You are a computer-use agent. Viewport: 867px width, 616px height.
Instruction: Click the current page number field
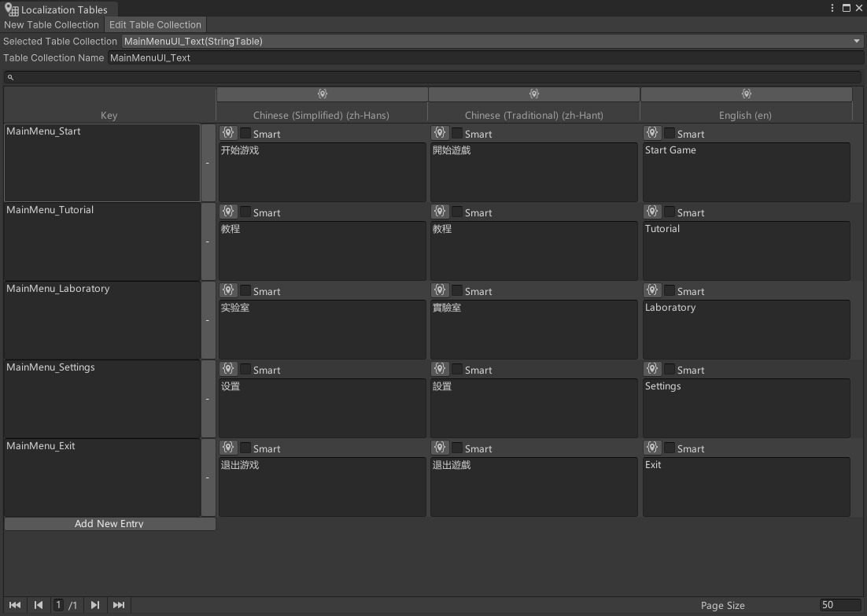[58, 605]
